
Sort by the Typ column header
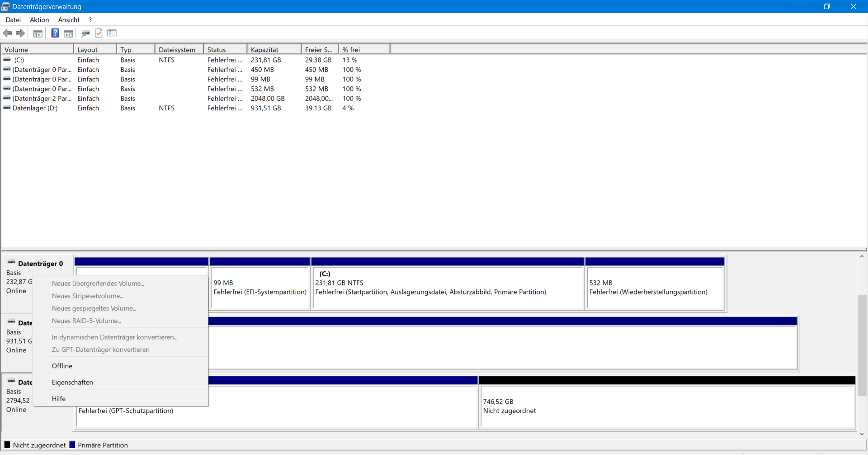(x=136, y=50)
